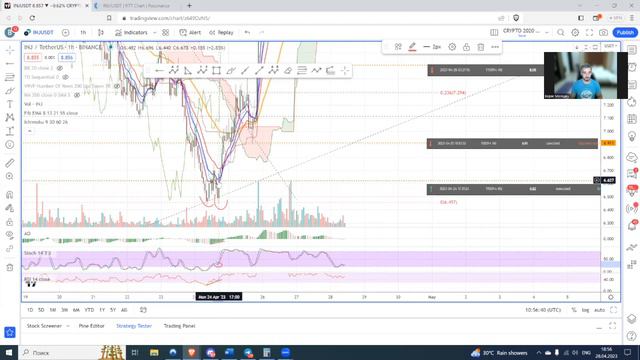Screen dimensions: 640x360
Task: Select All date range
Action: coord(124,310)
